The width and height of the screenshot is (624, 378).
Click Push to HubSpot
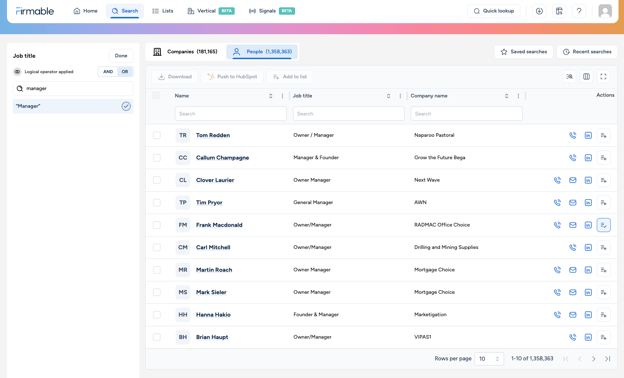(x=232, y=77)
